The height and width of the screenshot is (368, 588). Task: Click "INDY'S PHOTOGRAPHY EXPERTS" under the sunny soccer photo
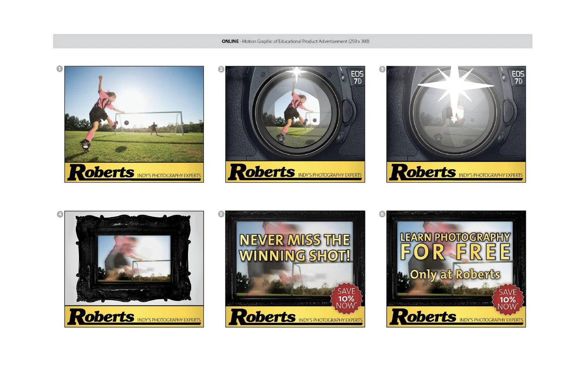(x=169, y=176)
